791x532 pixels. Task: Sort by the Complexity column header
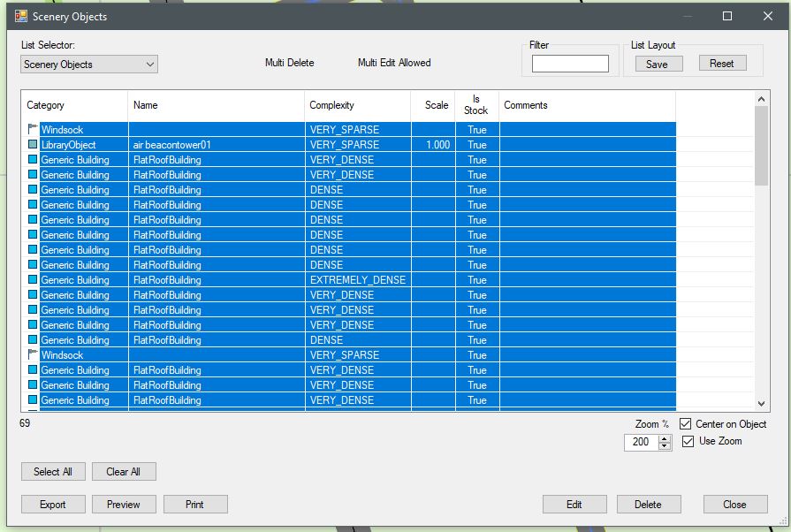click(x=358, y=105)
